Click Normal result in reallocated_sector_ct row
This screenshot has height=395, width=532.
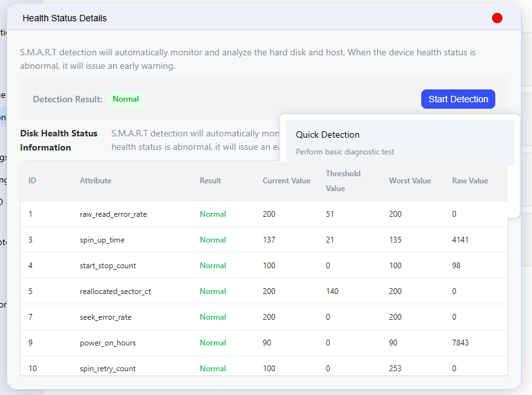pos(213,291)
